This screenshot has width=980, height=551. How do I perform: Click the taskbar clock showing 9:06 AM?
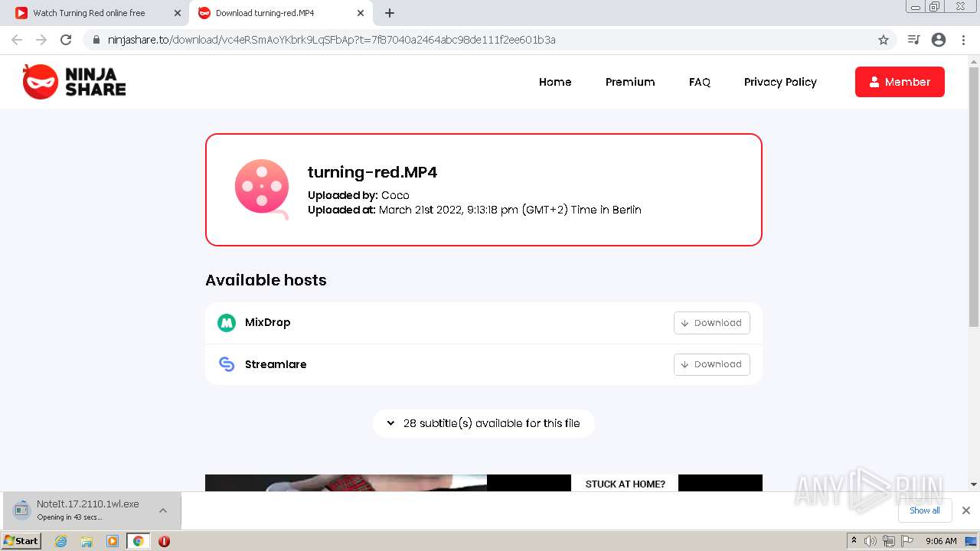tap(941, 541)
